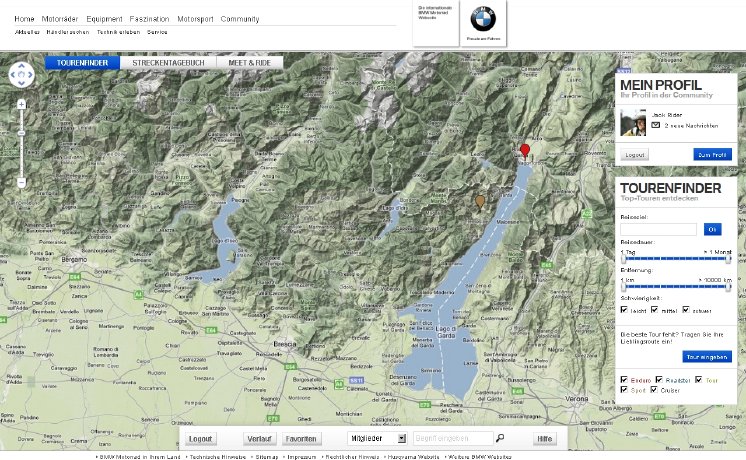746x460 pixels.
Task: Click the Reisedauer slider left handle
Action: 624,259
